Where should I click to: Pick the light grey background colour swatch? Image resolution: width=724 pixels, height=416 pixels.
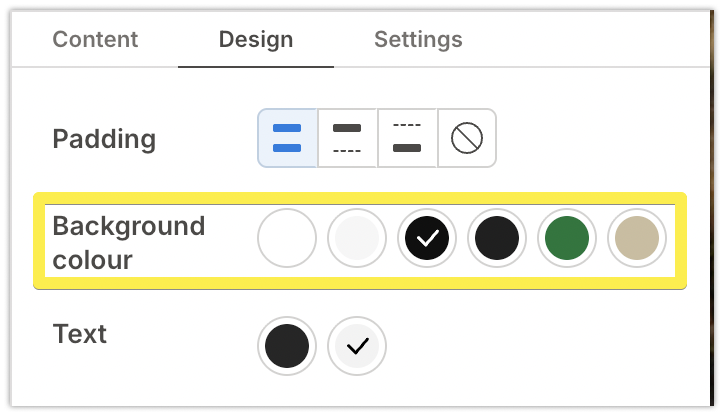pyautogui.click(x=357, y=239)
